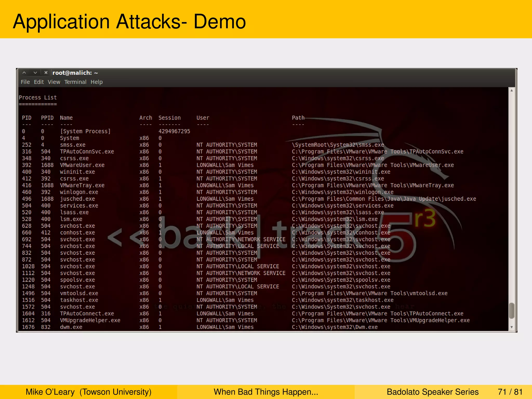532x399 pixels.
Task: Click spoolsv.exe process name
Action: [77, 280]
